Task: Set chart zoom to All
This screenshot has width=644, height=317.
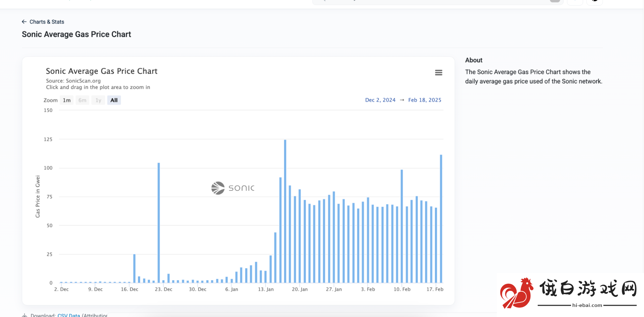Action: tap(114, 100)
